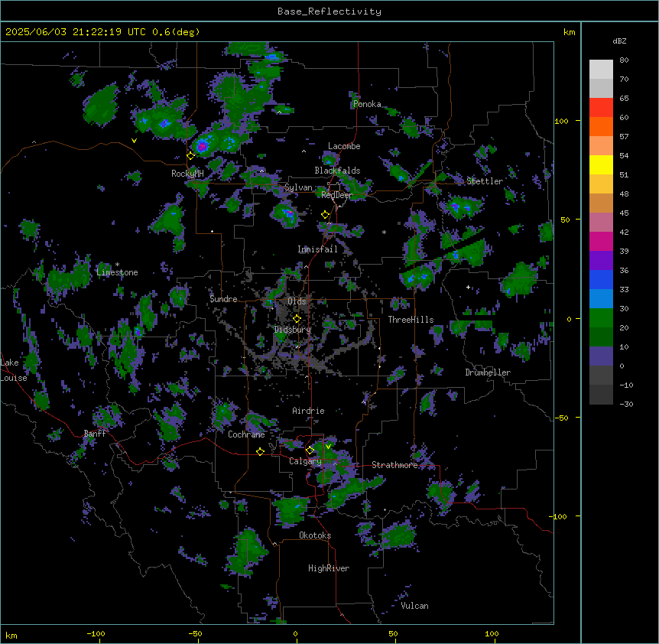
Task: Select the 45 value on the dBZ scale
Action: pos(624,213)
